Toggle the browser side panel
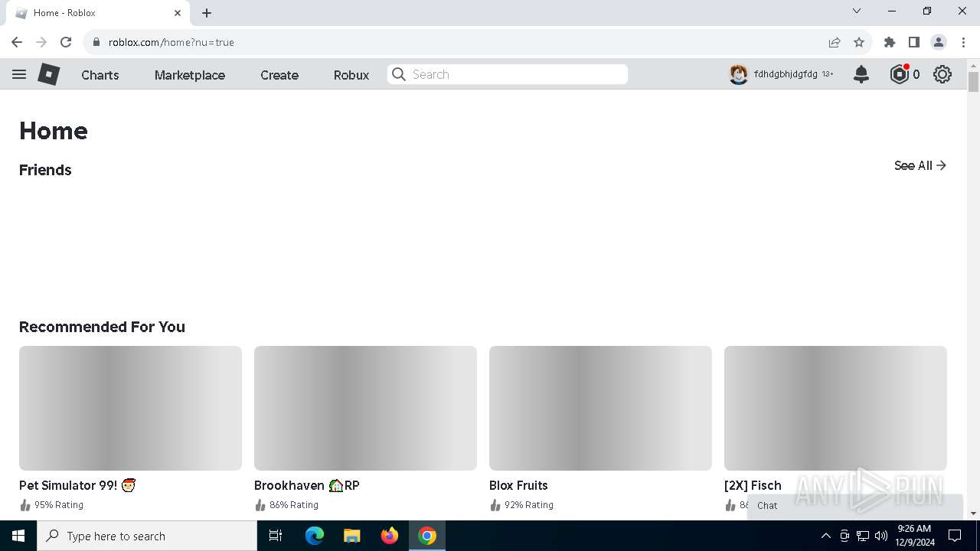980x551 pixels. [x=914, y=42]
